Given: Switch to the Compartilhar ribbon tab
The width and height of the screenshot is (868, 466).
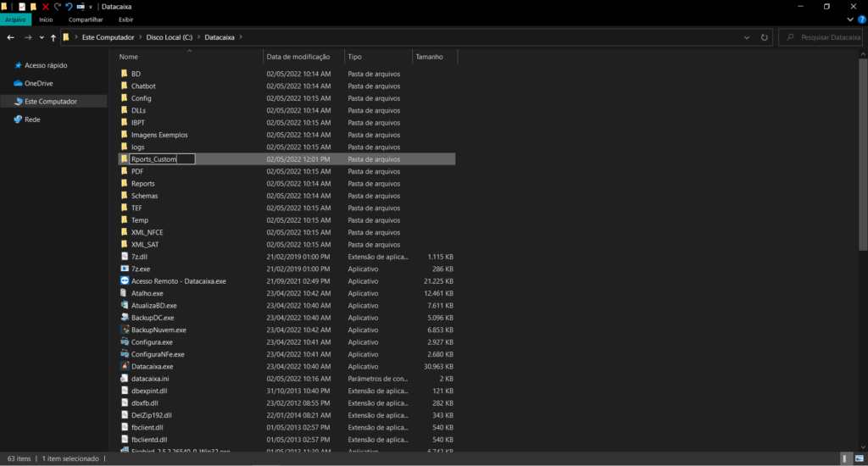Looking at the screenshot, I should pyautogui.click(x=86, y=19).
